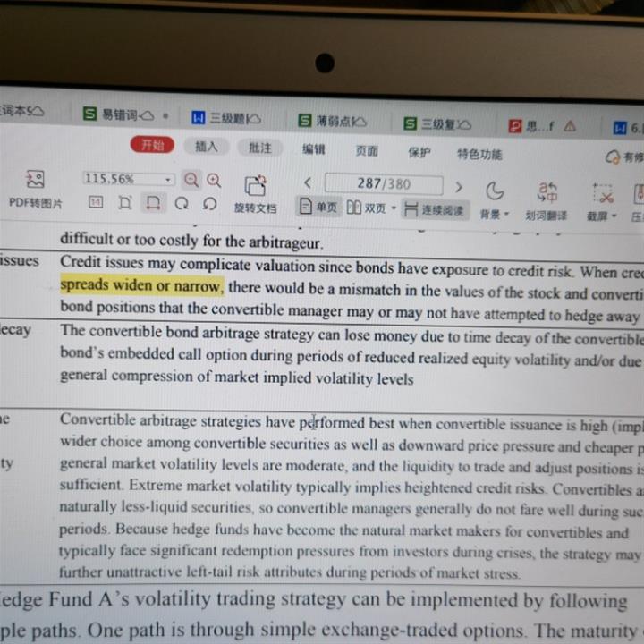Screen dimensions: 644x644
Task: Click the actual size 1:1 icon
Action: point(96,203)
